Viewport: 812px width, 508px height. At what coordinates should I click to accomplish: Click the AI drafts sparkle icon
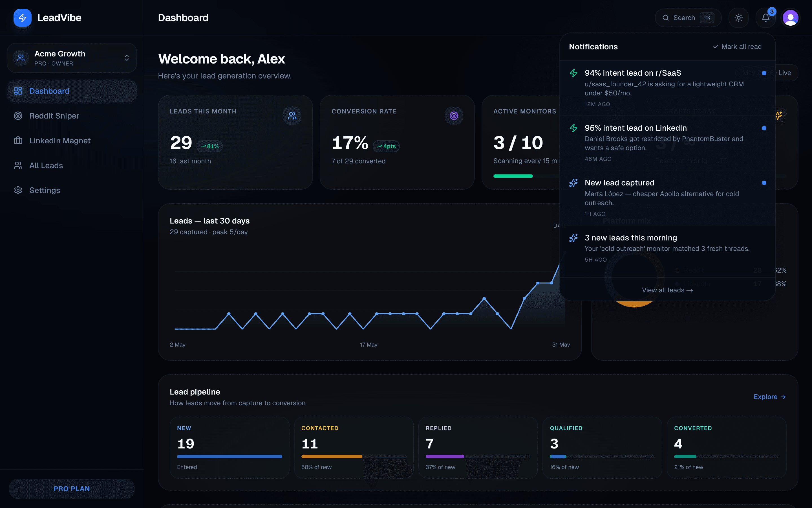(779, 116)
